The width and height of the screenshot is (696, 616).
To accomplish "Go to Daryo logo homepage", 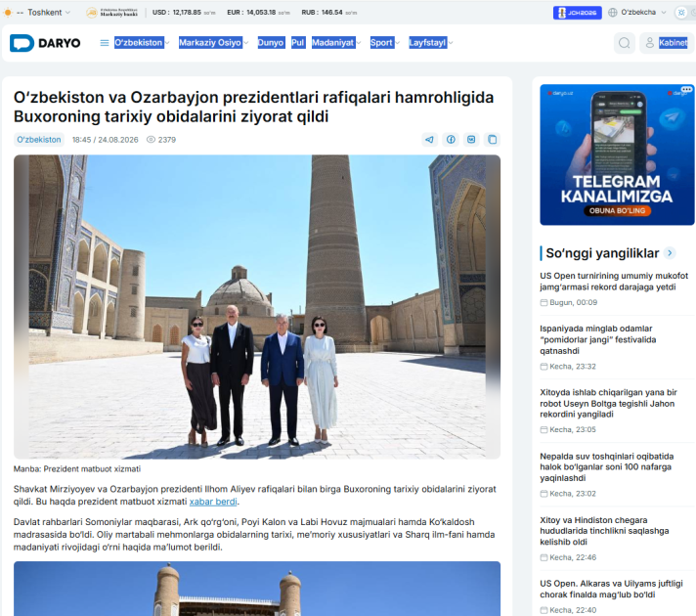I will click(45, 43).
